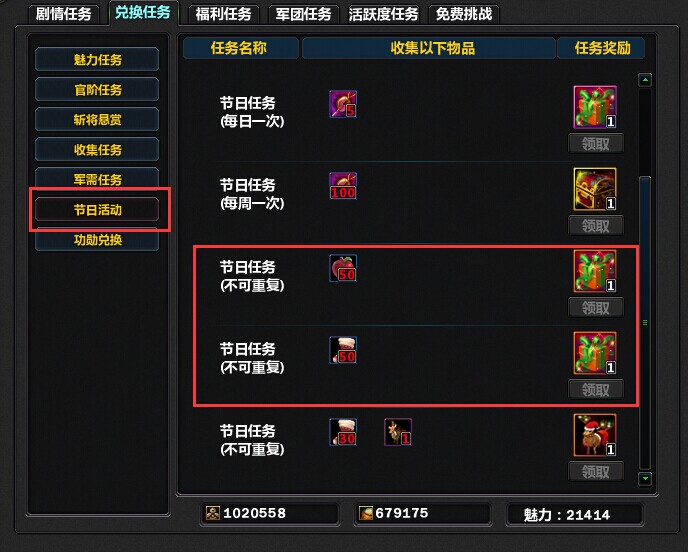Open 功勋兑换 category in sidebar

click(x=97, y=239)
